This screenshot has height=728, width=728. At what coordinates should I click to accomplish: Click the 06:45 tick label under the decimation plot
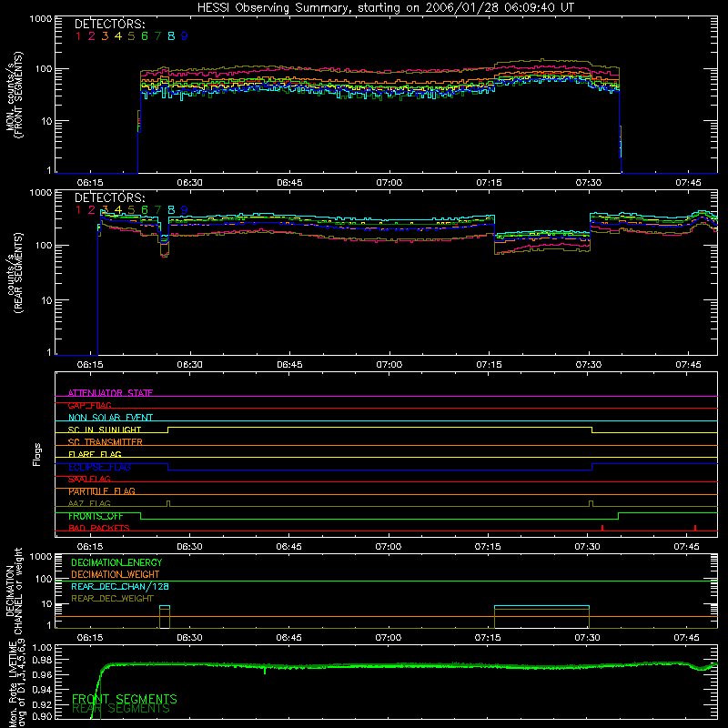pyautogui.click(x=288, y=638)
